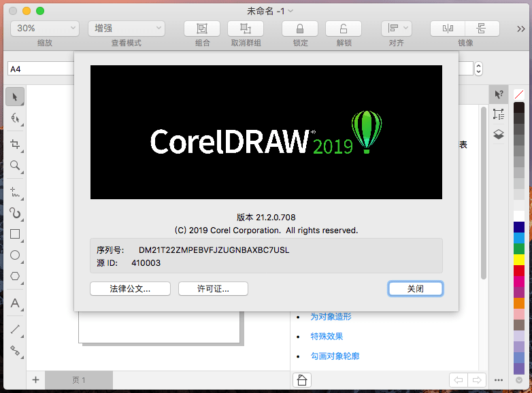Click the property bar value stepper

(x=478, y=69)
